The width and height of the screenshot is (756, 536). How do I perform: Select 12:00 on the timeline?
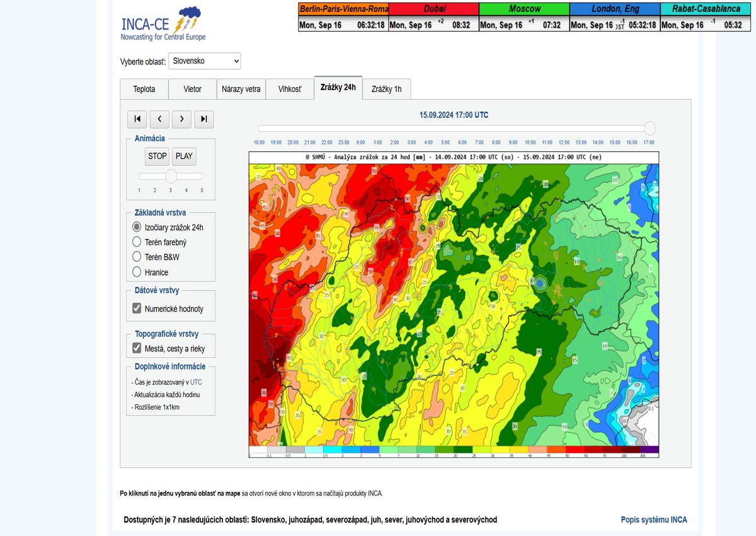564,143
